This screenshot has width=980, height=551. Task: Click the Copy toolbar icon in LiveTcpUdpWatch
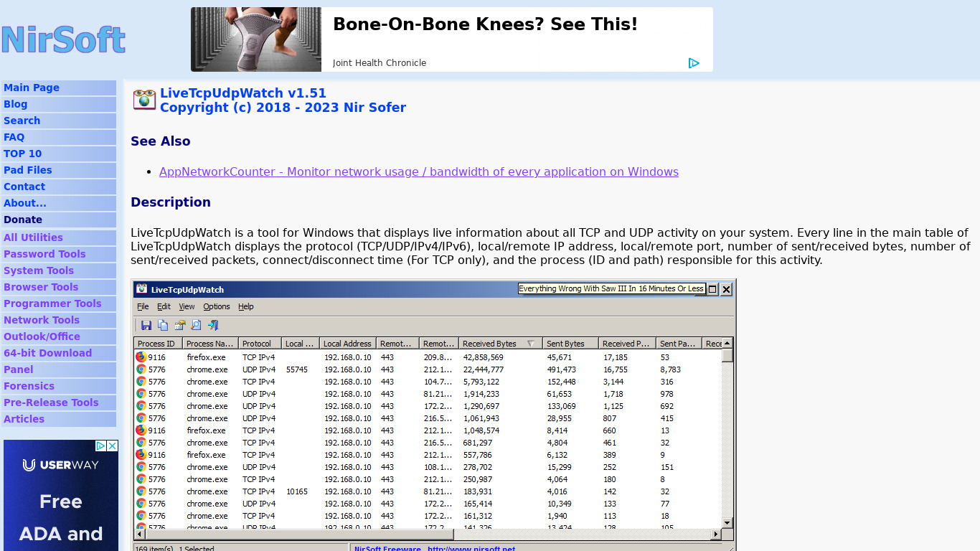point(163,325)
